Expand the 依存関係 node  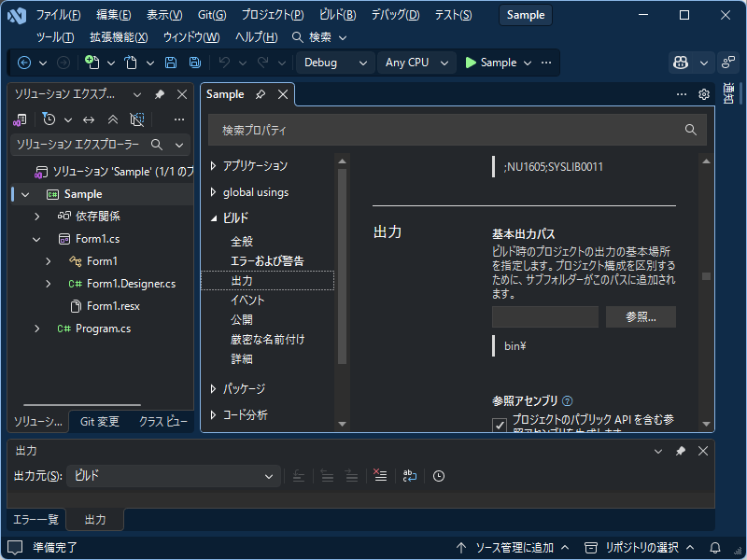point(37,217)
